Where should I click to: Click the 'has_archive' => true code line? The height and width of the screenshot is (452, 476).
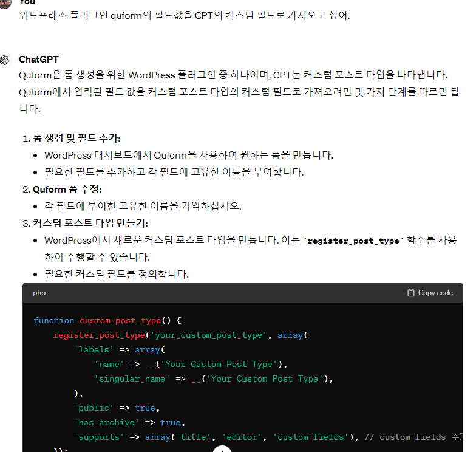[130, 423]
